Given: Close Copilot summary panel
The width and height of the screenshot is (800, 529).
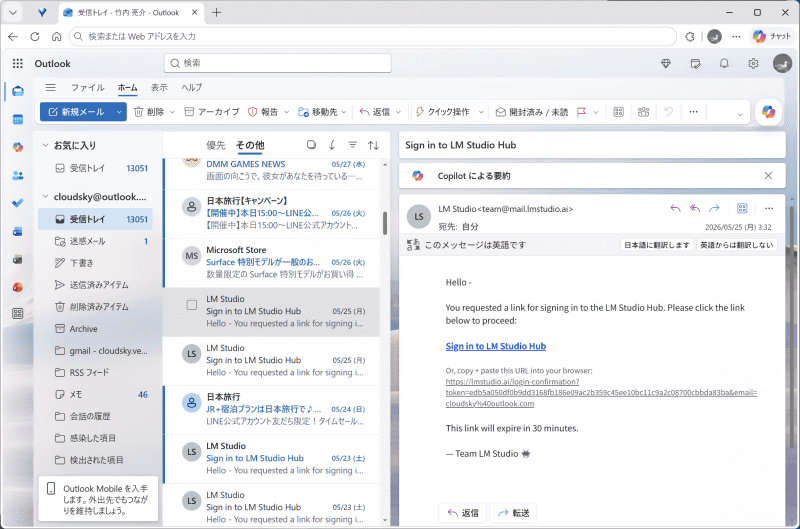Looking at the screenshot, I should [x=768, y=175].
